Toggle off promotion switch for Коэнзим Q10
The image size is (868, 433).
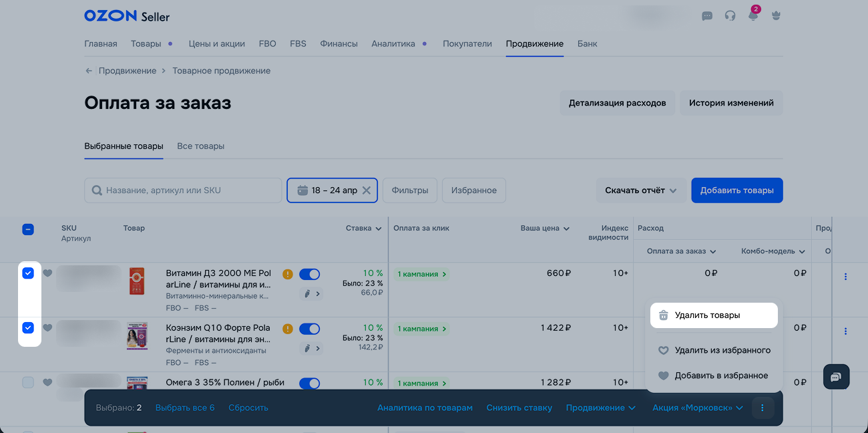(x=309, y=329)
